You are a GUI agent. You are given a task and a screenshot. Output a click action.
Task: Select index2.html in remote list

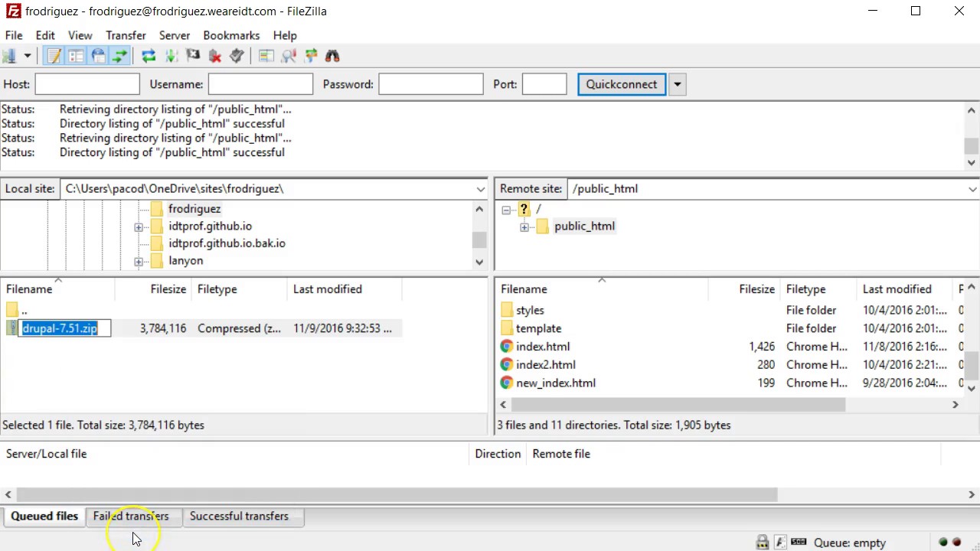click(x=546, y=365)
